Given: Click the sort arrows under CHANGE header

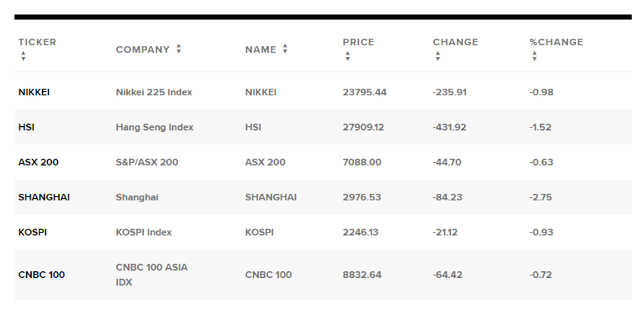Looking at the screenshot, I should 438,56.
